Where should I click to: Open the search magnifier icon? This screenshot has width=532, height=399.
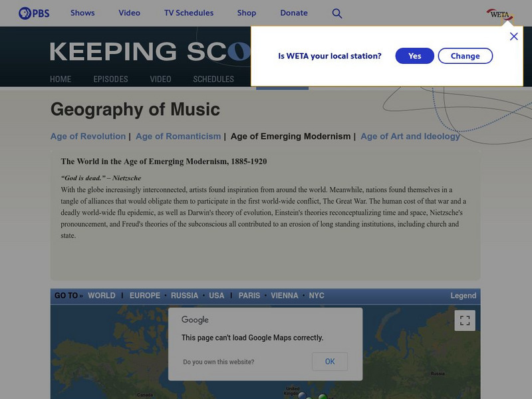pos(337,13)
